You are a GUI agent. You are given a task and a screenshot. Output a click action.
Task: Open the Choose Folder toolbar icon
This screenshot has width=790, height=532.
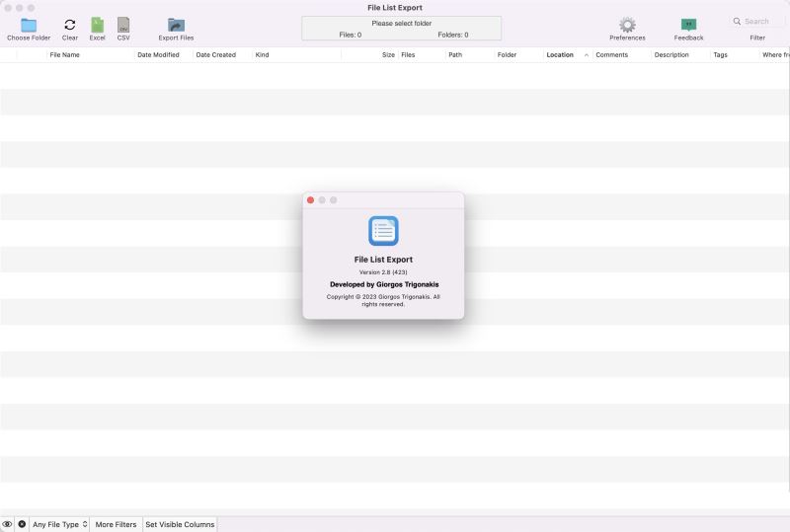tap(29, 25)
